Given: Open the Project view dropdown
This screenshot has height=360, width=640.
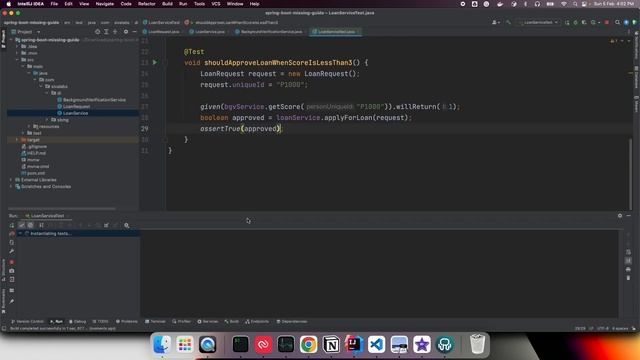Looking at the screenshot, I should [28, 32].
